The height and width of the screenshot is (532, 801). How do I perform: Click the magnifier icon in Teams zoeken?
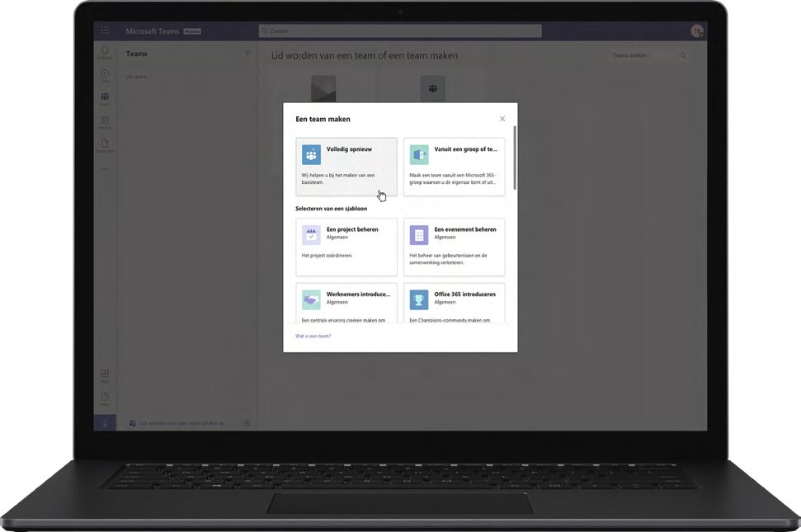coord(683,55)
